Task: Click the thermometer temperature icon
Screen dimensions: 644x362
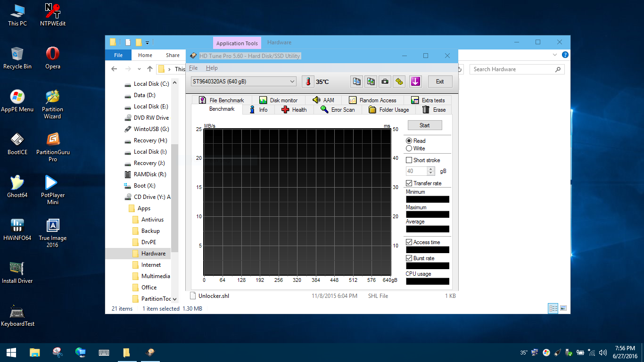Action: pos(308,82)
